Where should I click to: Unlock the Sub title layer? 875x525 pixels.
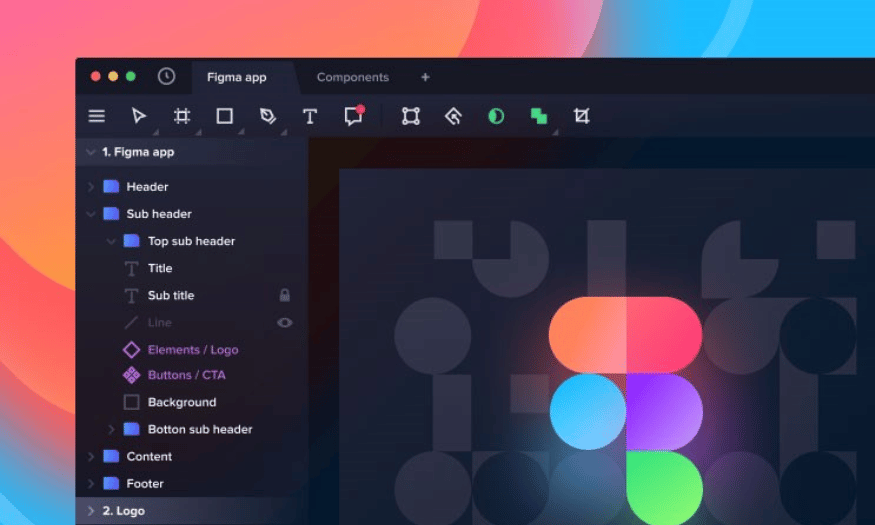click(285, 296)
